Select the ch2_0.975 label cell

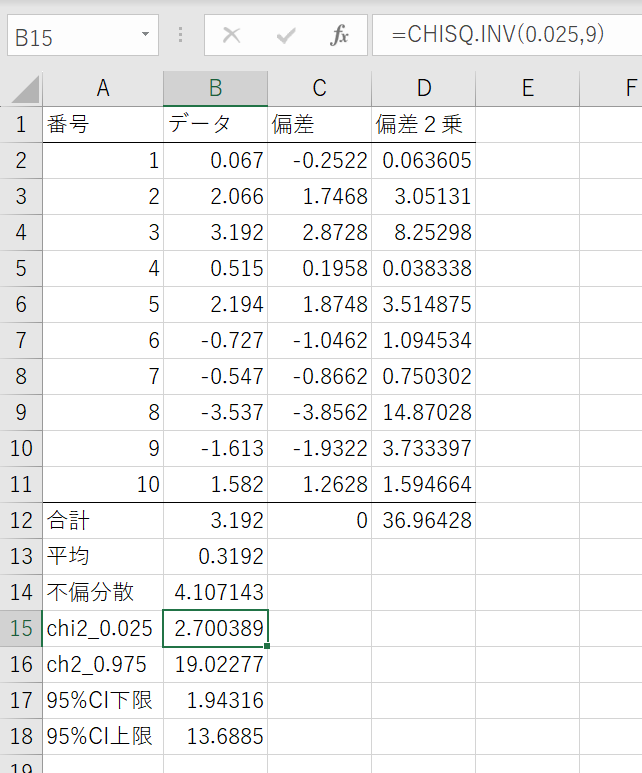tap(103, 665)
